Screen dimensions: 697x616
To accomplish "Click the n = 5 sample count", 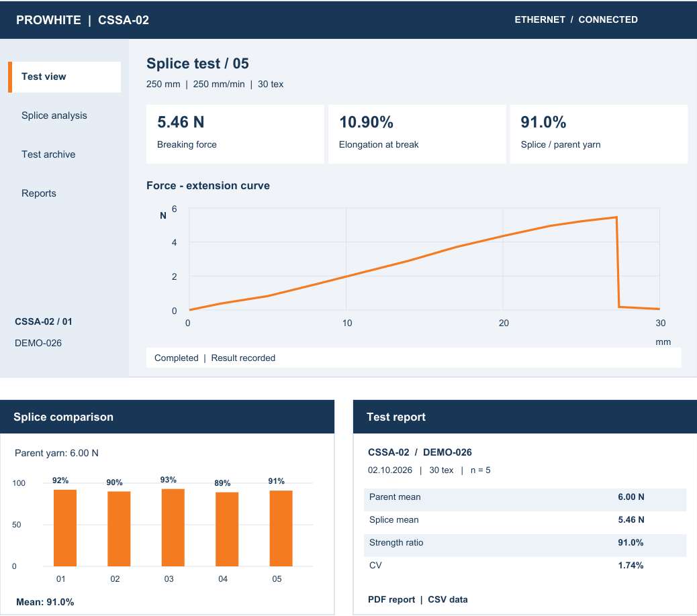I will pyautogui.click(x=481, y=470).
